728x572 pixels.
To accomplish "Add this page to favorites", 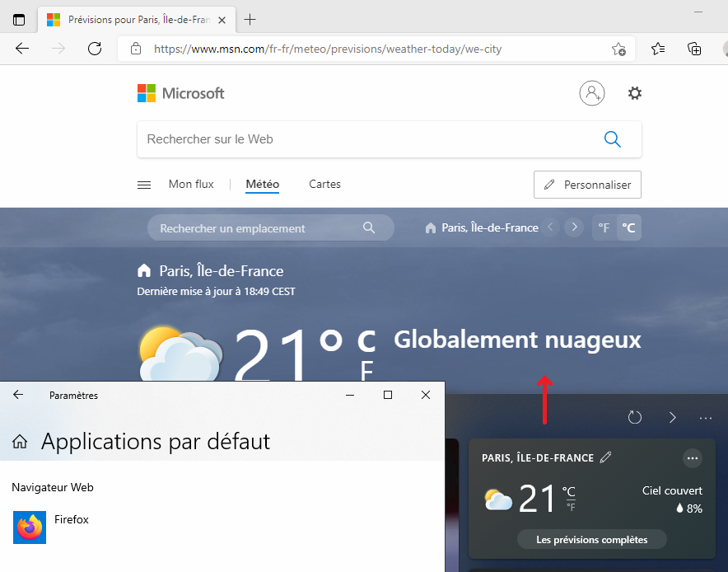I will (618, 49).
